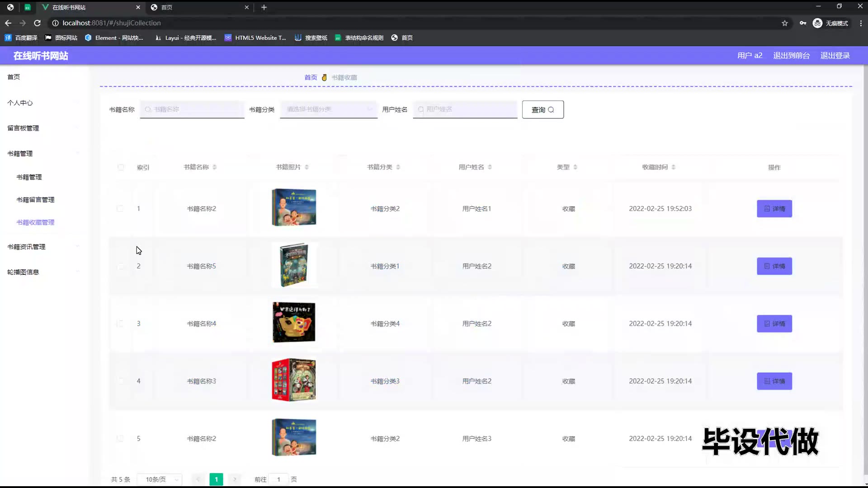Sort table by 类型 column arrows

(x=576, y=167)
